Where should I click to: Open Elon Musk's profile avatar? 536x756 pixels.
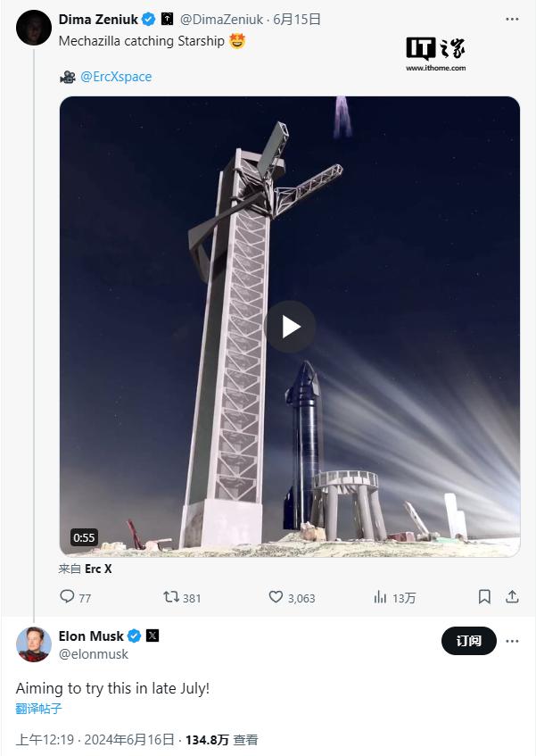34,644
